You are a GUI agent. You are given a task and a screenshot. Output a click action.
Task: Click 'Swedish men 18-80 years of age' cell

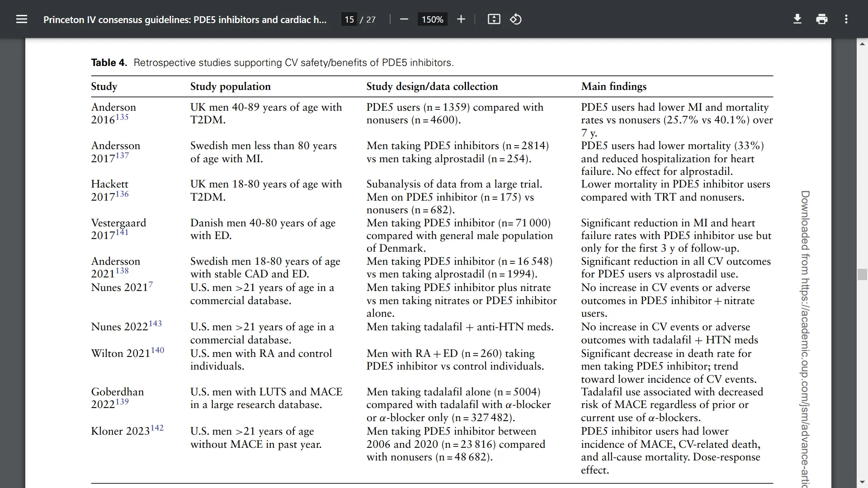pos(265,261)
